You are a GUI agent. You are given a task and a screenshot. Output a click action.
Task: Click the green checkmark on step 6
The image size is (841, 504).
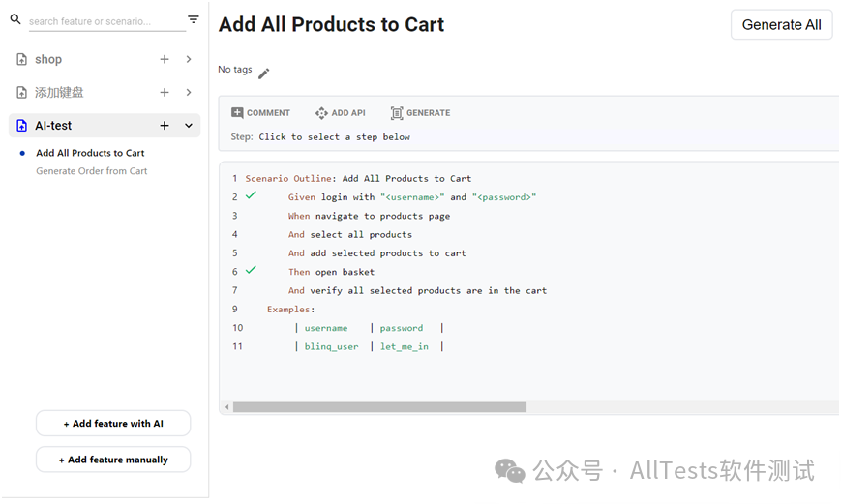tap(251, 270)
